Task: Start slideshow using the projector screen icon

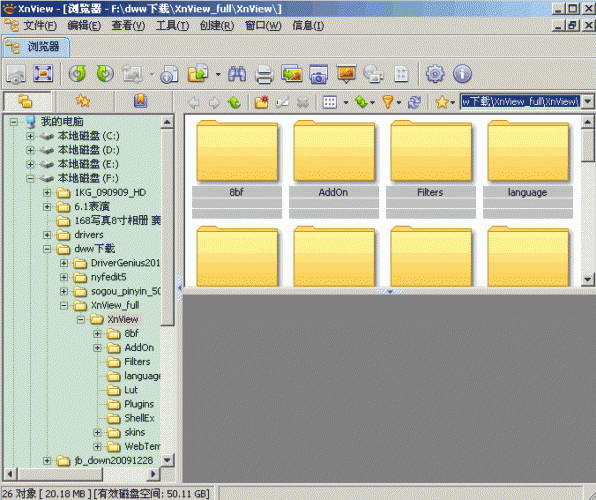Action: pyautogui.click(x=346, y=74)
